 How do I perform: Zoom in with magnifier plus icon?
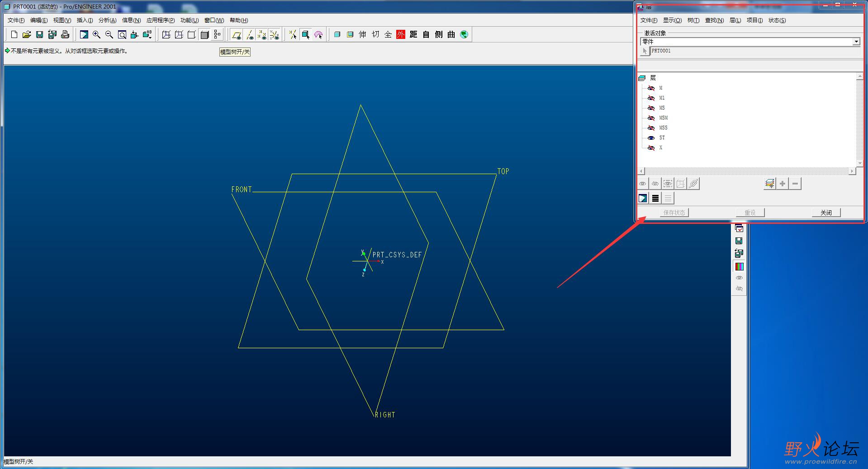coord(96,34)
